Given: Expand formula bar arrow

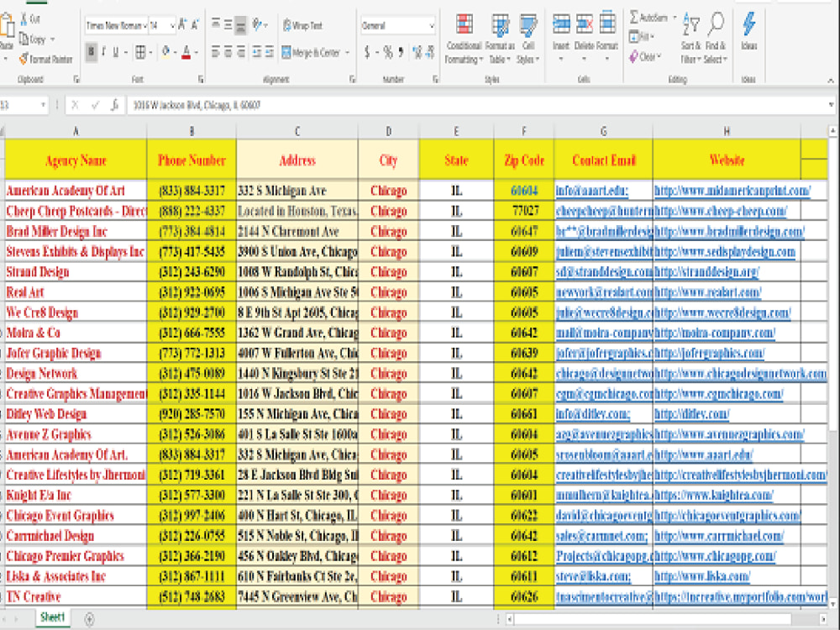Looking at the screenshot, I should (x=831, y=105).
